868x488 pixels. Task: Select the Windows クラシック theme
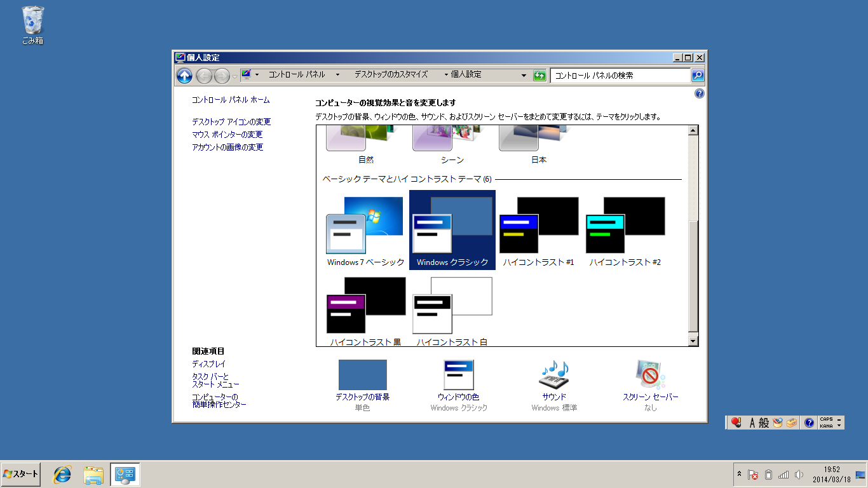pos(452,231)
